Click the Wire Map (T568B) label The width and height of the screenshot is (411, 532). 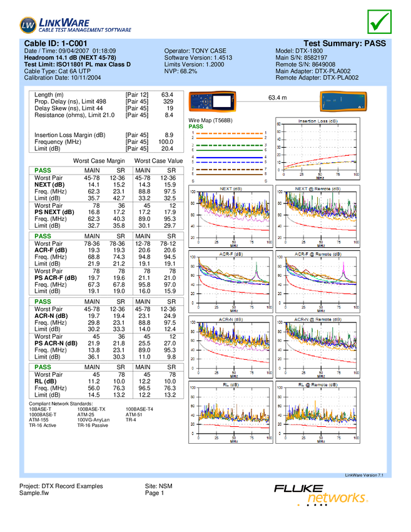(x=210, y=120)
